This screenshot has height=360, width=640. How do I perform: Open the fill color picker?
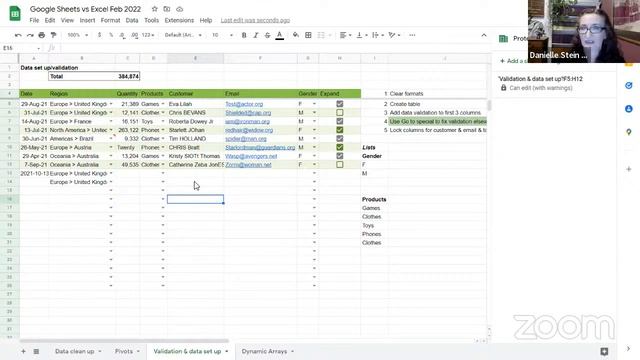[296, 36]
